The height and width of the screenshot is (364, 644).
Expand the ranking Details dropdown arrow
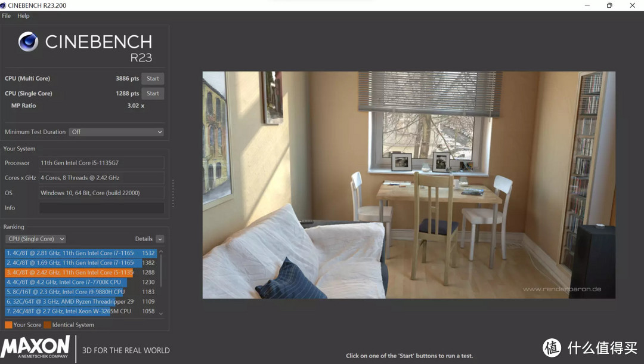tap(160, 239)
